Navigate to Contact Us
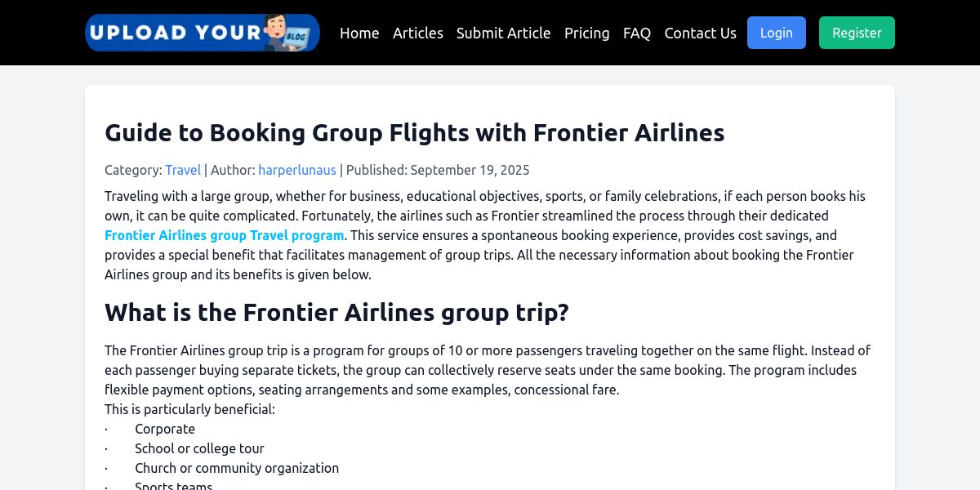Image resolution: width=980 pixels, height=490 pixels. (700, 33)
